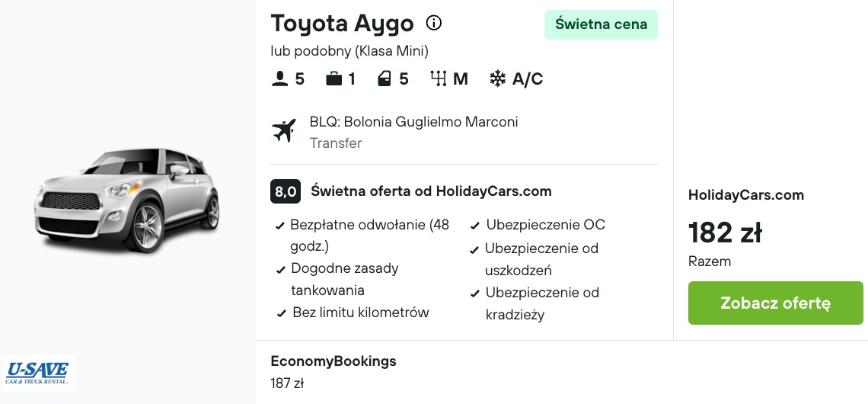Click the airplane pickup location icon
The image size is (868, 404).
pyautogui.click(x=284, y=131)
